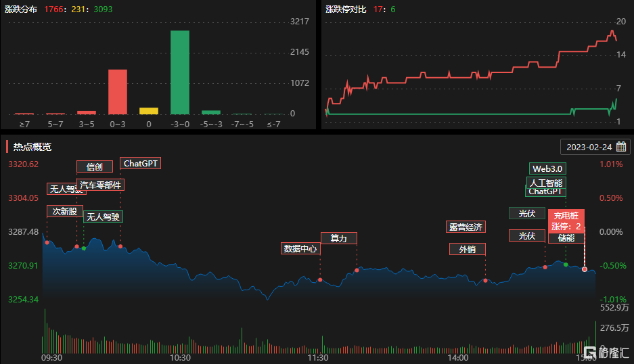Click the red-bordered ChatGPT label near 信创
The height and width of the screenshot is (364, 634).
pyautogui.click(x=140, y=163)
